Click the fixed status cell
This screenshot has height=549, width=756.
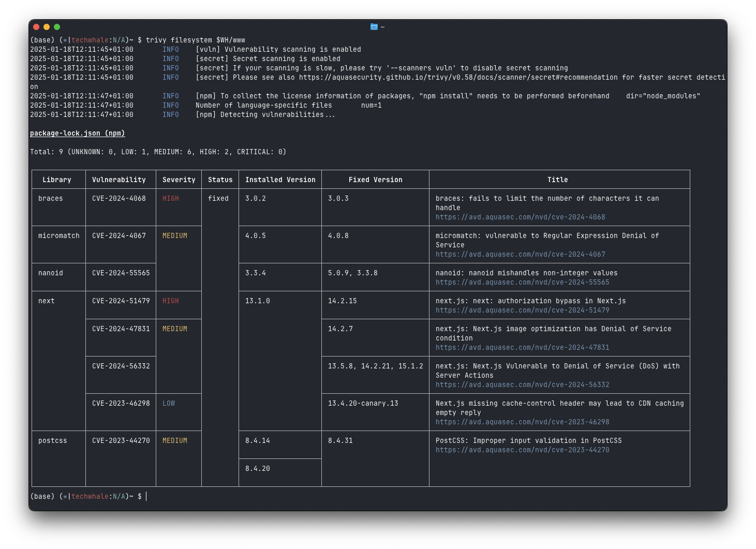pyautogui.click(x=218, y=199)
